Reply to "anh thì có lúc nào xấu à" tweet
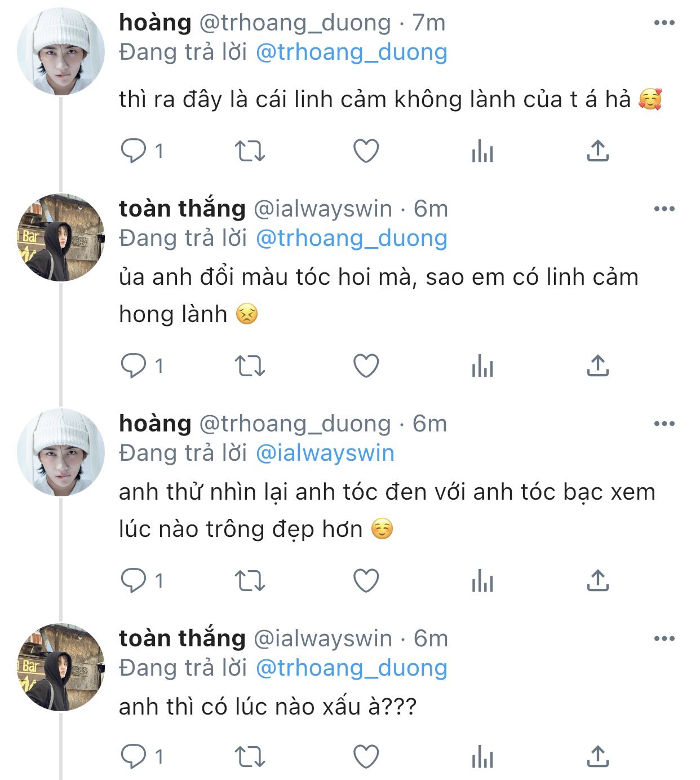 [134, 757]
